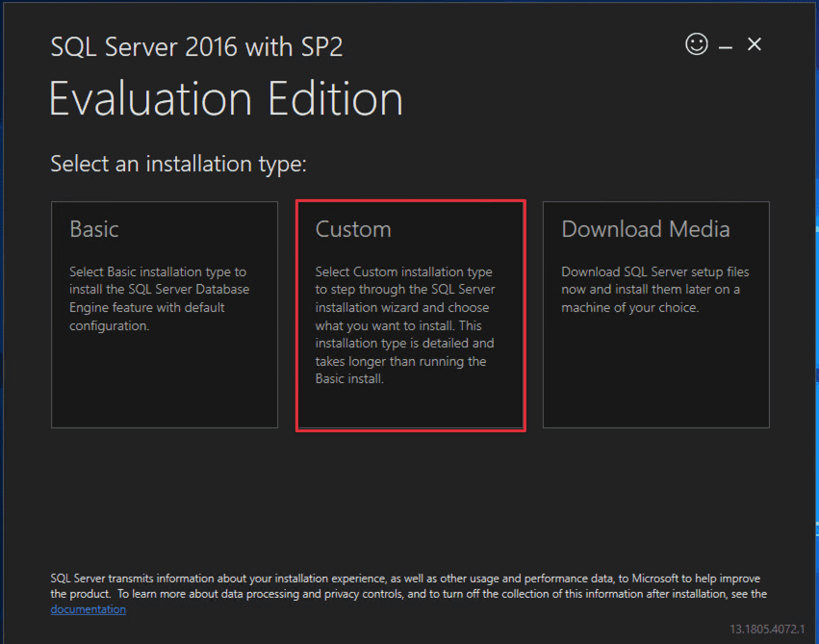Close the SQL Server installer window
Image resolution: width=819 pixels, height=644 pixels.
[755, 44]
